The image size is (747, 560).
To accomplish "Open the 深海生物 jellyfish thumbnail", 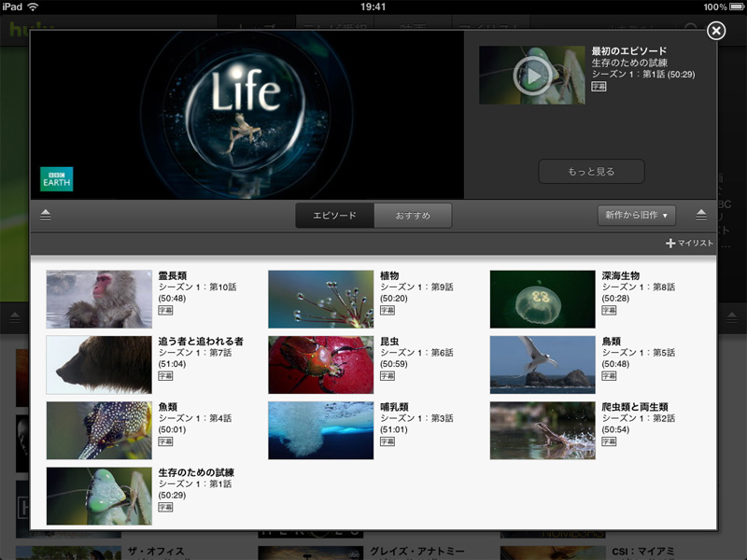I will click(x=543, y=299).
